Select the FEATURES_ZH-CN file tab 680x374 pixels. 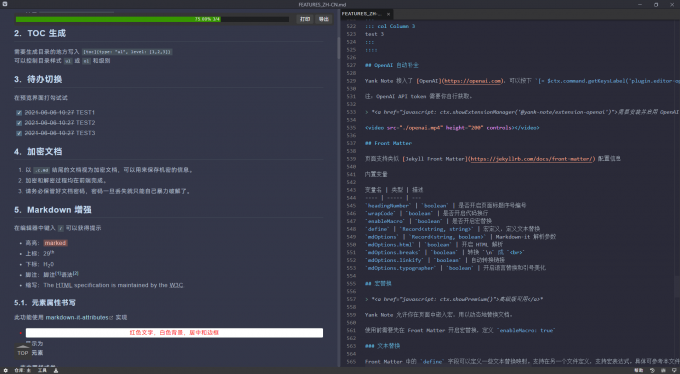point(362,14)
